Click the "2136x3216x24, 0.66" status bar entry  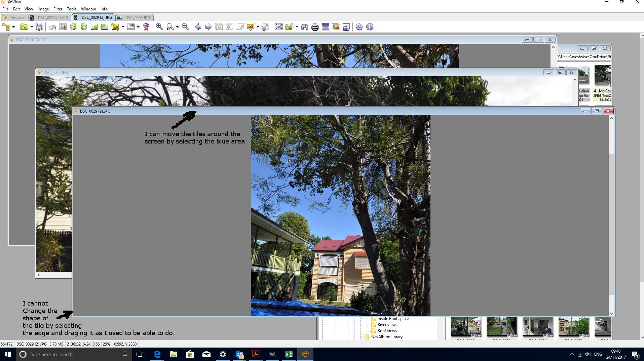pos(83,344)
